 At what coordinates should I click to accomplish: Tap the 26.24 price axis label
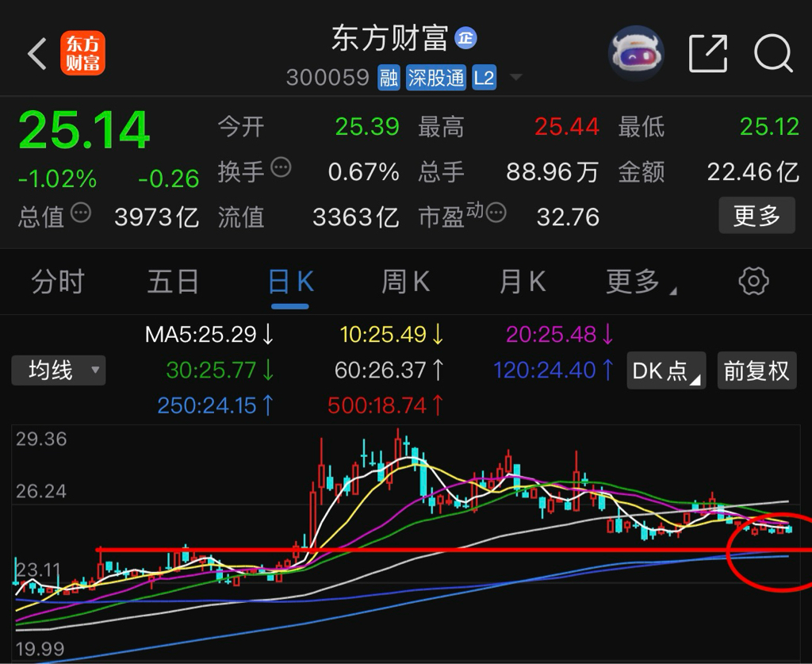[41, 491]
